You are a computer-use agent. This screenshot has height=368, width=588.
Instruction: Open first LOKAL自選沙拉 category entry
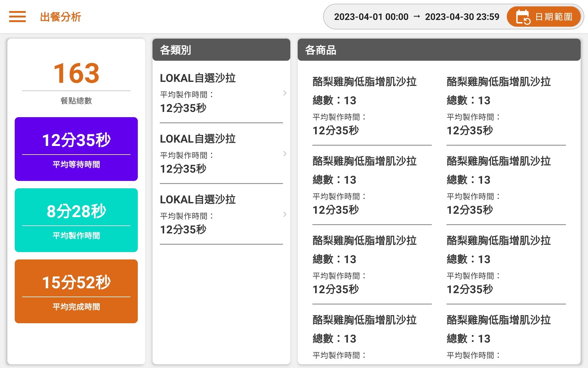click(221, 93)
